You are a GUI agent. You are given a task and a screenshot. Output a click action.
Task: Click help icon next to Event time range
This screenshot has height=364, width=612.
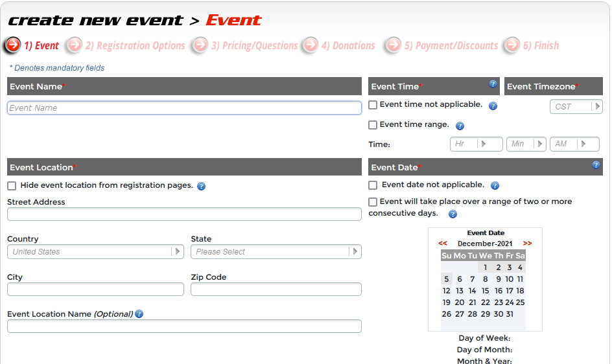pyautogui.click(x=460, y=126)
